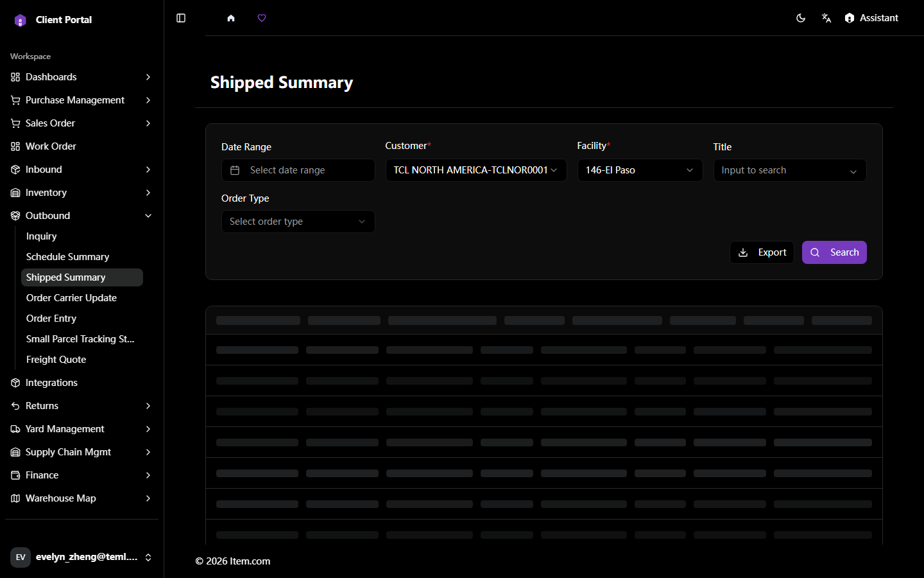
Task: Select Order Carrier Update item
Action: (82, 298)
